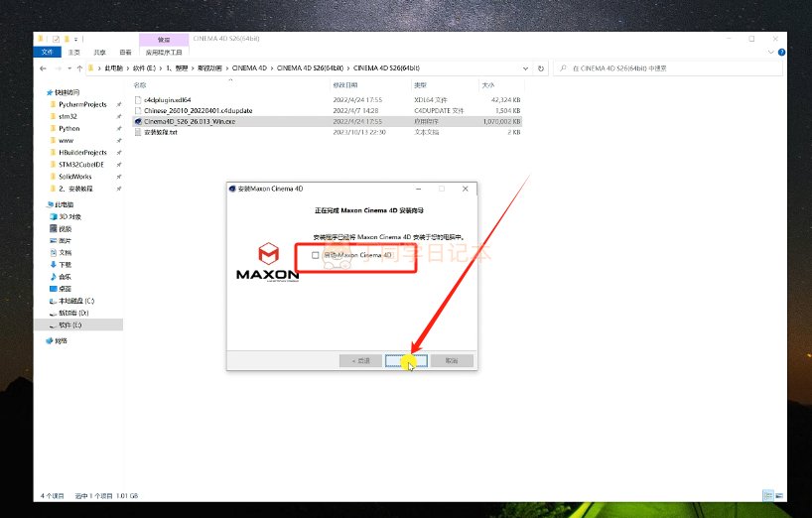Select the Chinese_26010_20220401.c4dupdate file icon
This screenshot has height=518, width=812.
tap(138, 111)
